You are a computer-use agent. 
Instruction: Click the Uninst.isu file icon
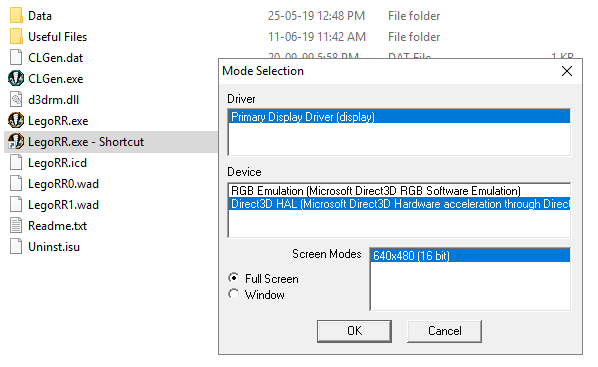[x=16, y=246]
